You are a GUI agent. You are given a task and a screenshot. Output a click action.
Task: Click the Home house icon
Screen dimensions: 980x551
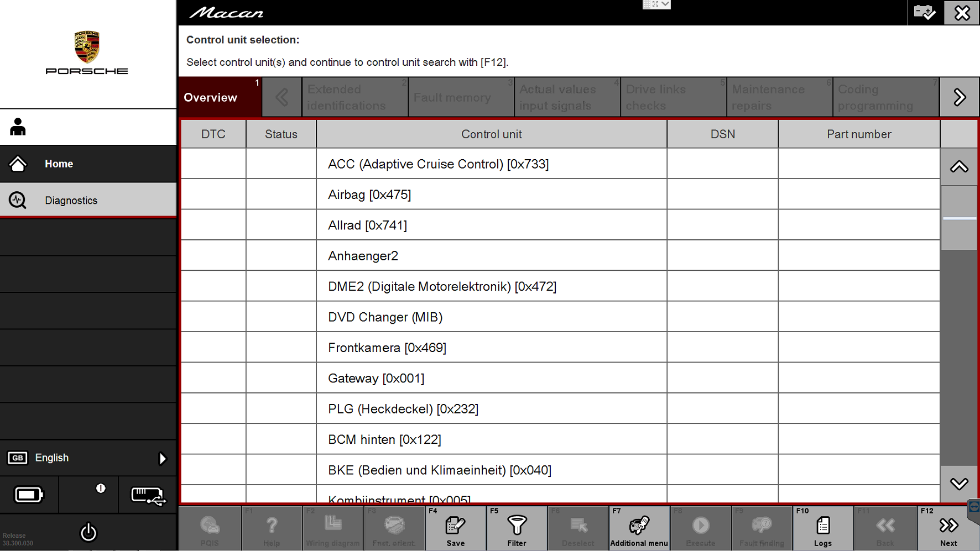click(18, 164)
